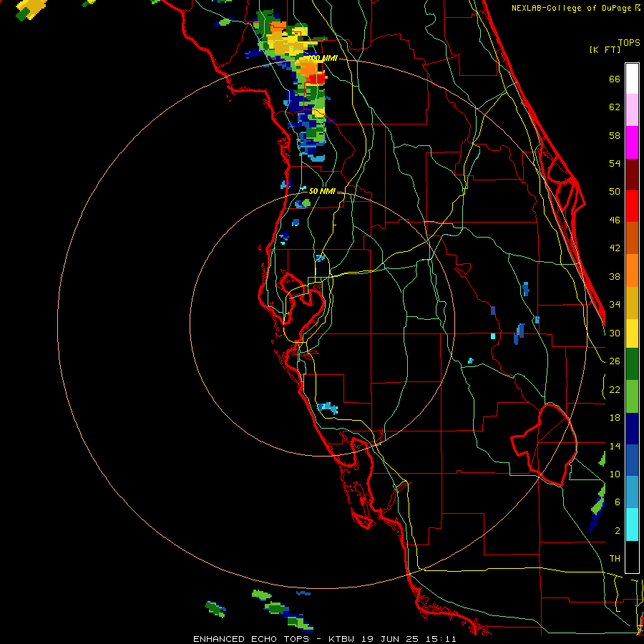This screenshot has width=644, height=644.
Task: Click the 6 legend value
Action: 618,502
